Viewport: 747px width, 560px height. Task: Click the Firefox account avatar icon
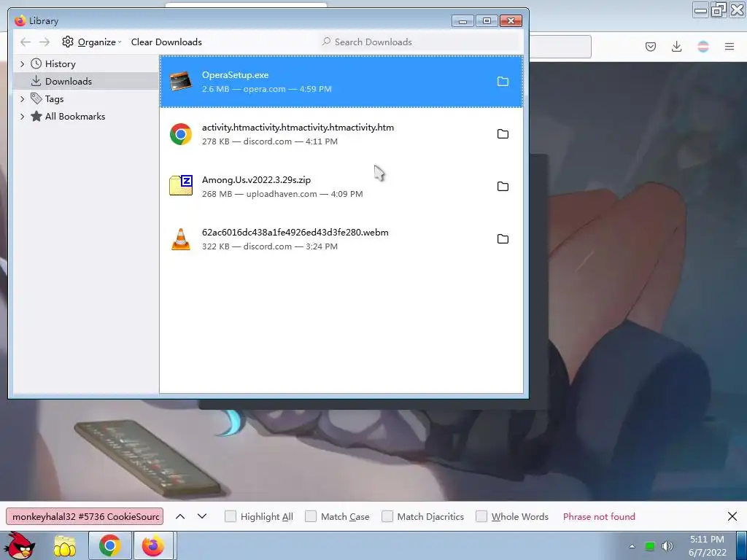[x=703, y=46]
